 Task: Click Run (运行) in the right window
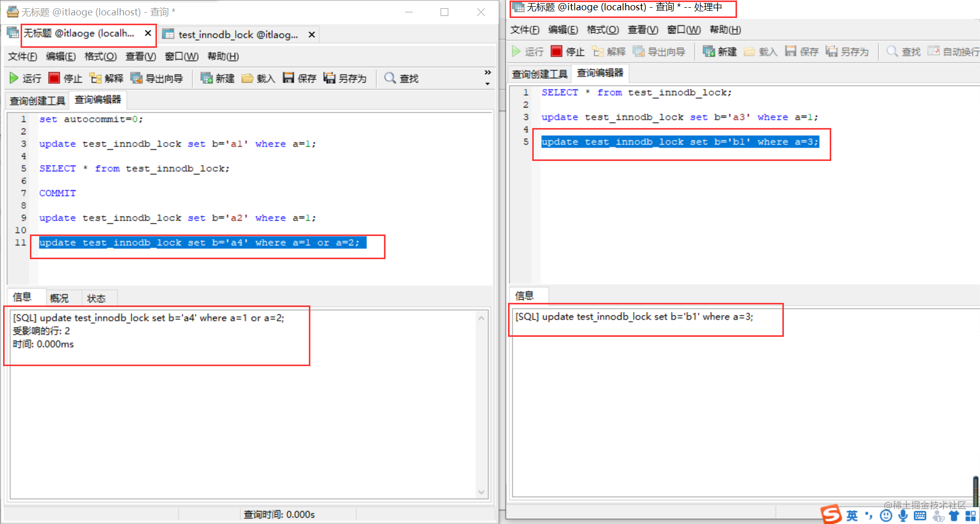pos(528,51)
